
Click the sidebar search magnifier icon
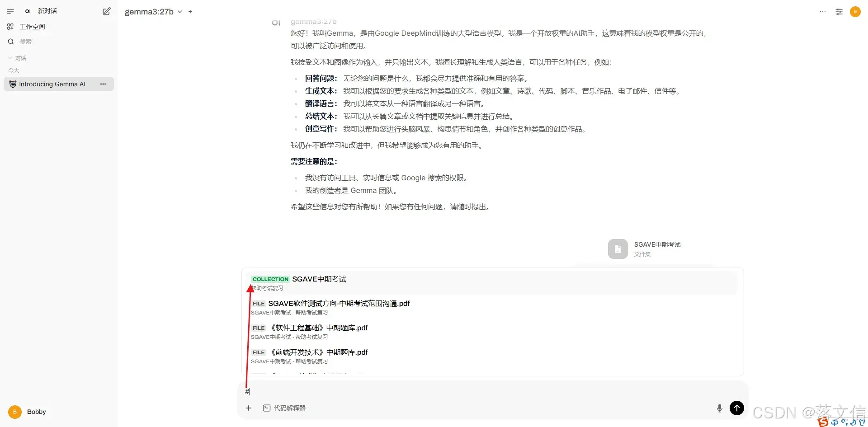[x=11, y=42]
